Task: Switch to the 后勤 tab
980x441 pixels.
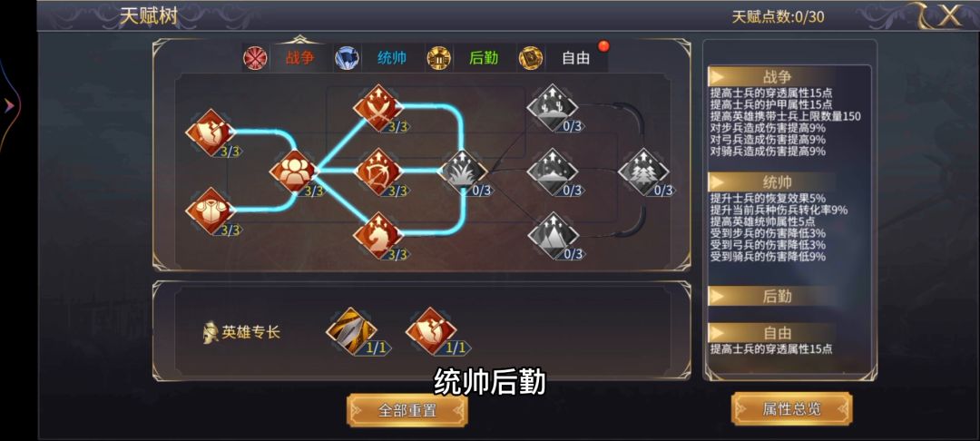Action: tap(484, 58)
